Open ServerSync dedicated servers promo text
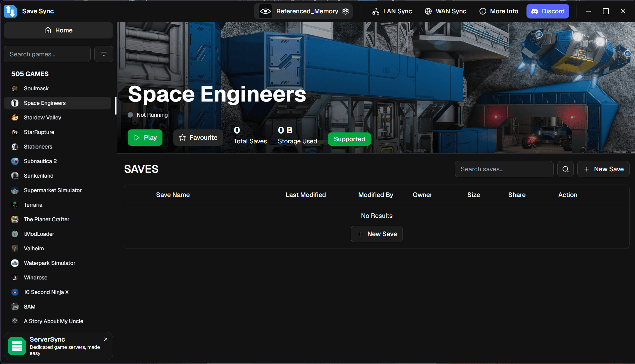635x364 pixels. point(65,350)
